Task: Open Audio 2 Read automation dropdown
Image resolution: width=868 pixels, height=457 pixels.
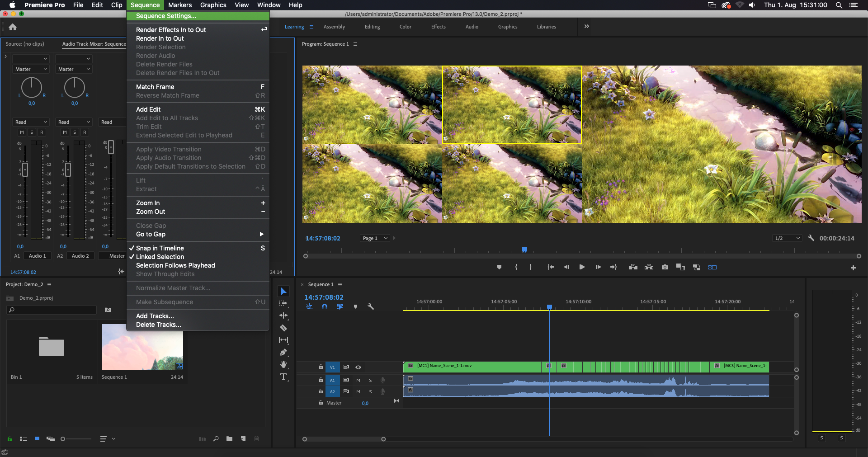Action: pos(74,122)
